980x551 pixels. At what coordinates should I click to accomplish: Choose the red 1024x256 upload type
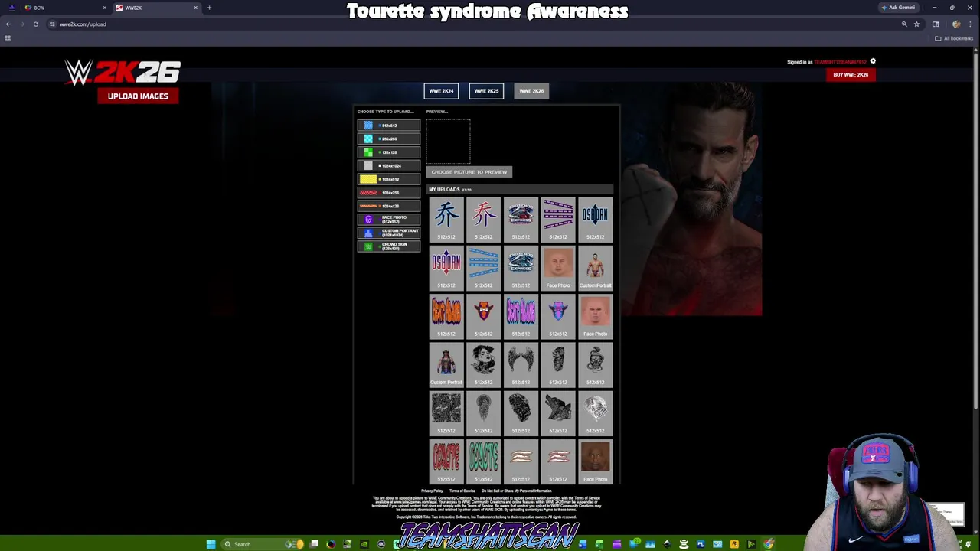pos(389,192)
